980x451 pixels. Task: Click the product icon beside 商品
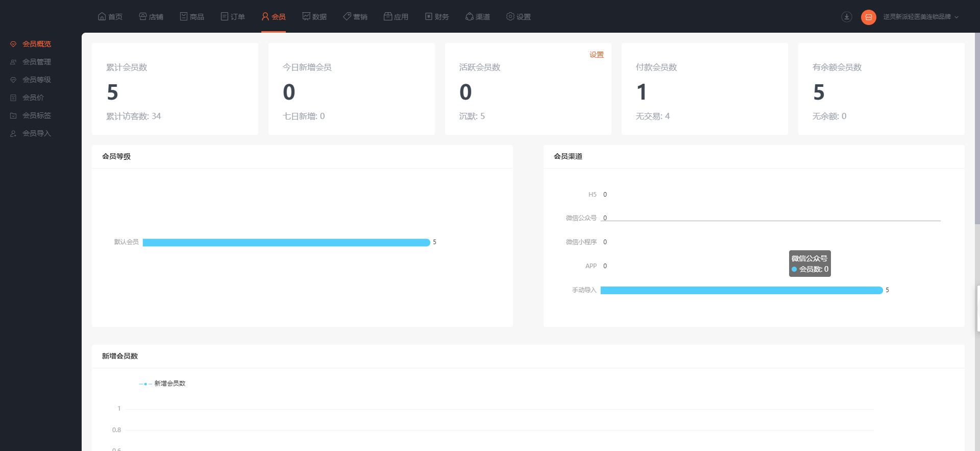click(x=183, y=16)
